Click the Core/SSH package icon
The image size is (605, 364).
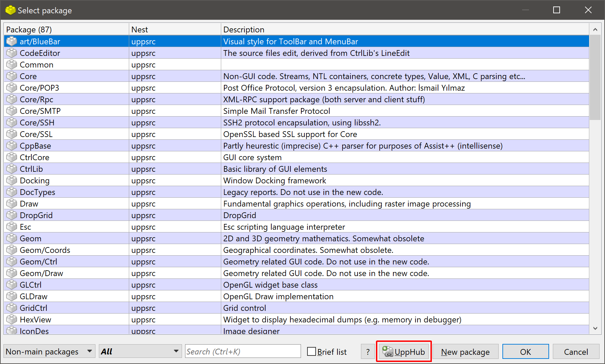[x=12, y=122]
